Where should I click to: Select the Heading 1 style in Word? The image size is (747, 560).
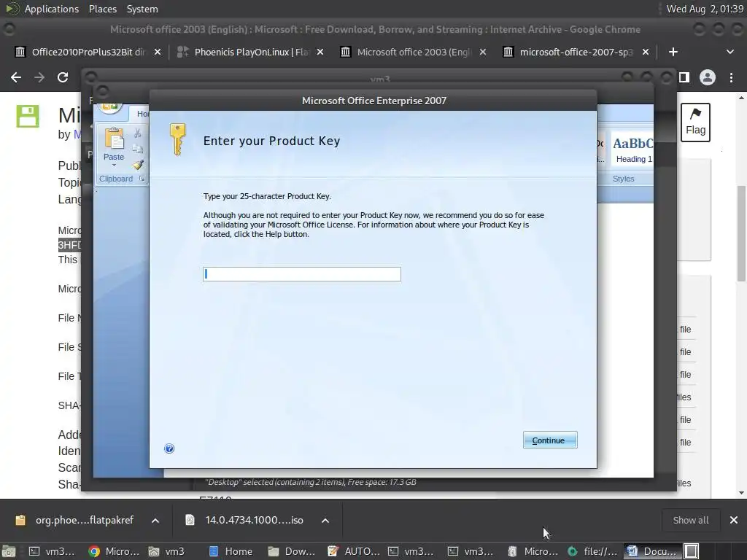click(x=632, y=149)
